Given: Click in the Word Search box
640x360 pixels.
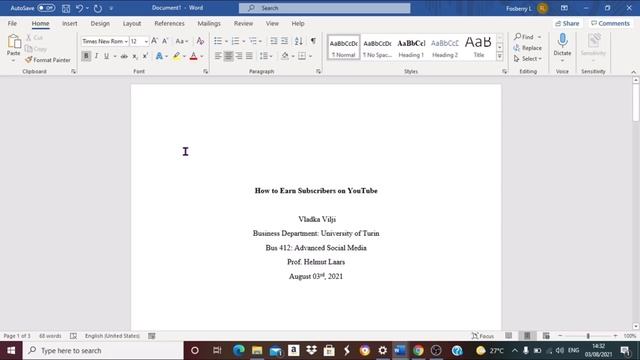Looking at the screenshot, I should pos(324,8).
